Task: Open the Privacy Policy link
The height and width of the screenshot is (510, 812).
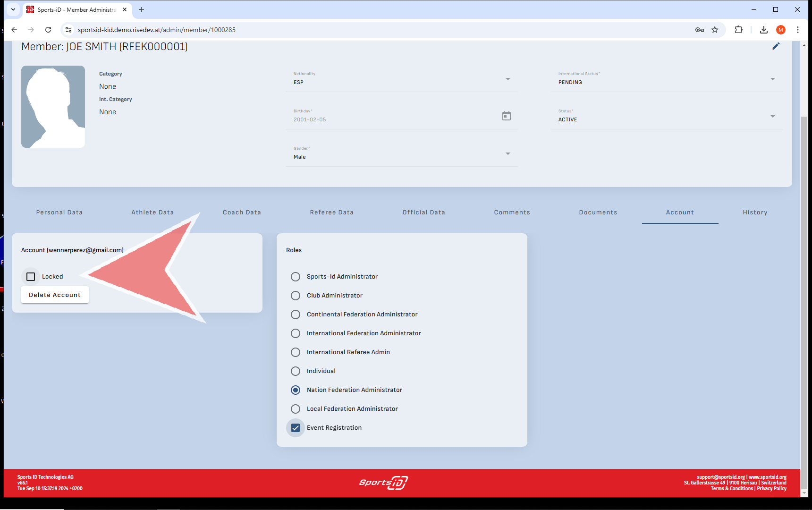Action: click(772, 489)
